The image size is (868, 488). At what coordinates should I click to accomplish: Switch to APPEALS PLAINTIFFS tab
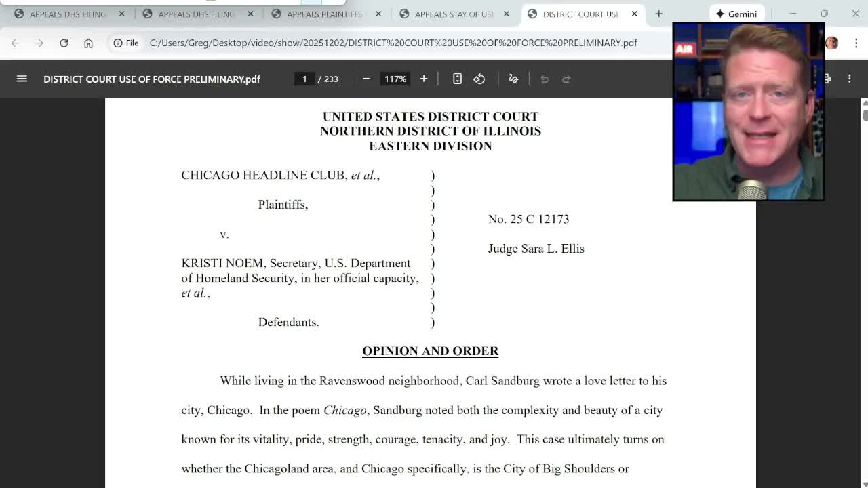pyautogui.click(x=325, y=14)
